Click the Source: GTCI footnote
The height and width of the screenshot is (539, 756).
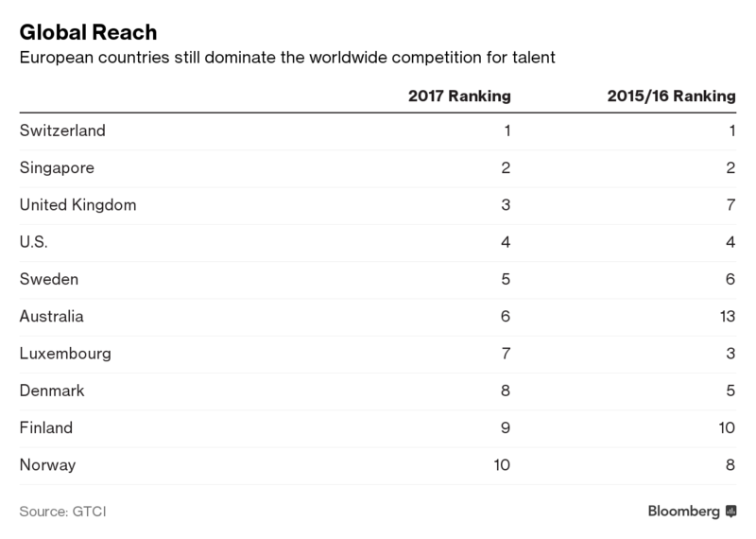click(x=60, y=512)
